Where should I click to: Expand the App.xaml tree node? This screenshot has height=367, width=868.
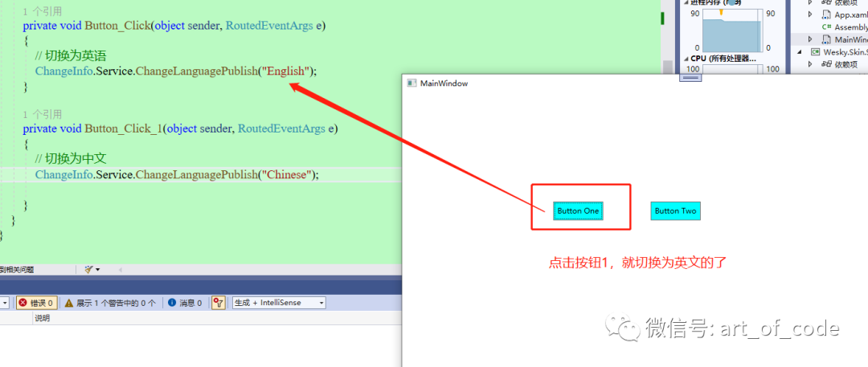coord(810,15)
